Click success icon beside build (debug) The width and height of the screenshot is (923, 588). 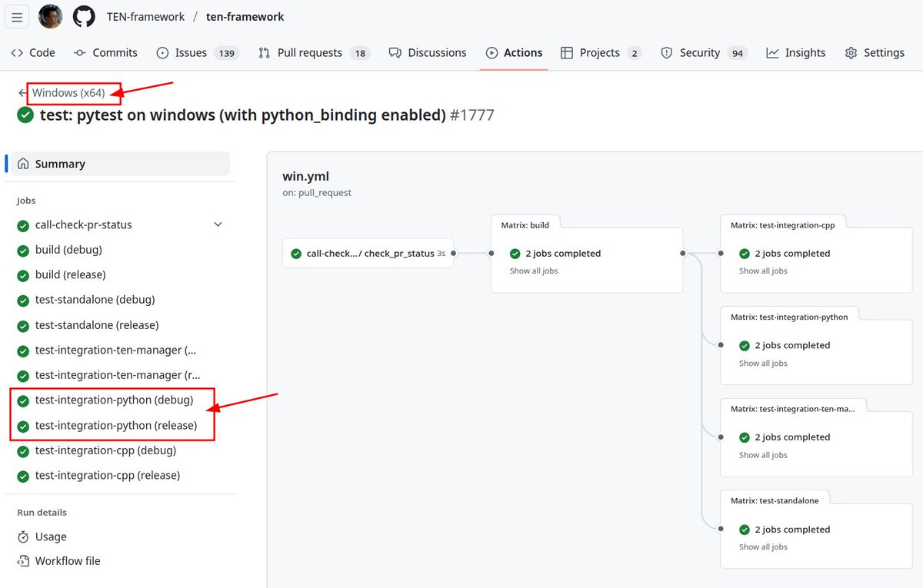tap(23, 250)
